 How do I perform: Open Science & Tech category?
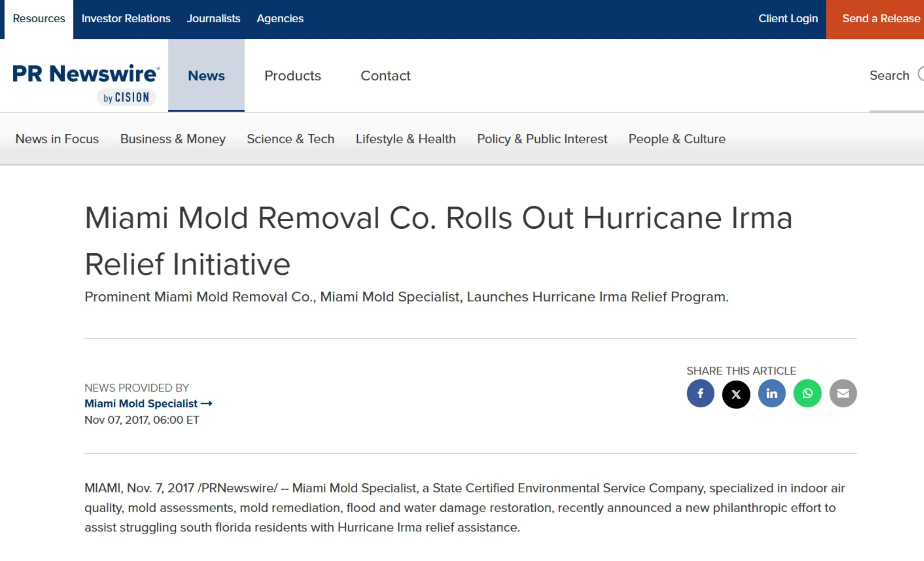click(290, 139)
